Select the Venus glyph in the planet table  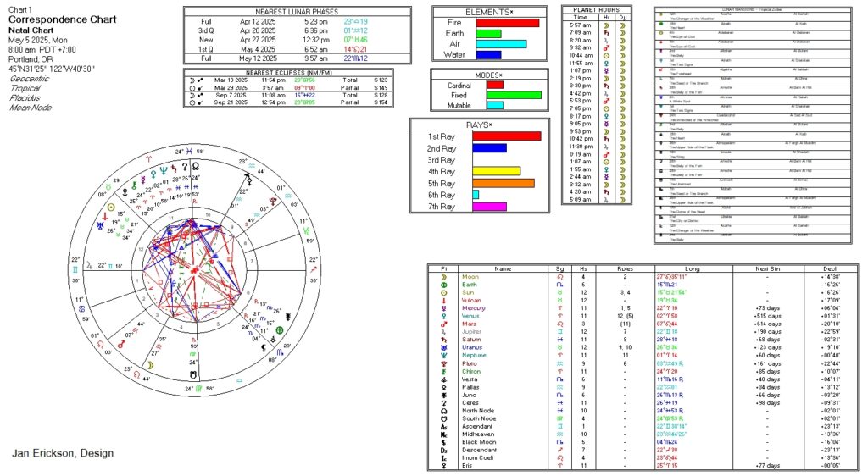tap(443, 316)
